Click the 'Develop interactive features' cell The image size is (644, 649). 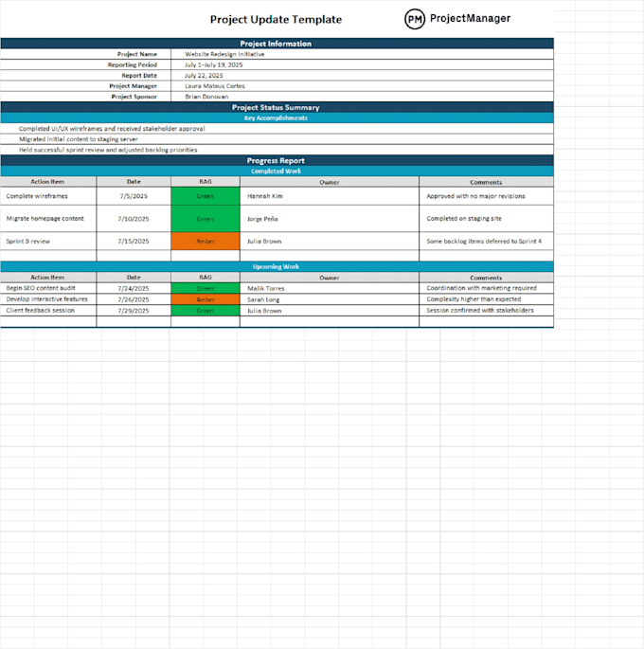point(48,299)
